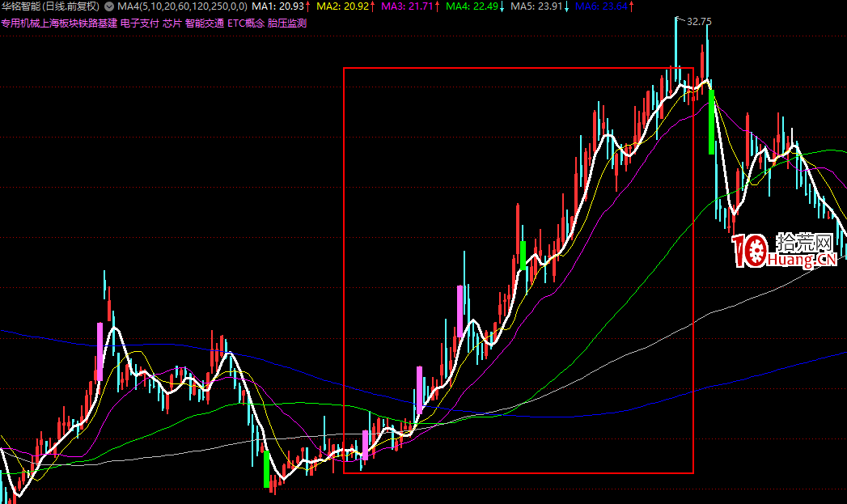Open the 胎压监测 concept tag

pyautogui.click(x=287, y=23)
